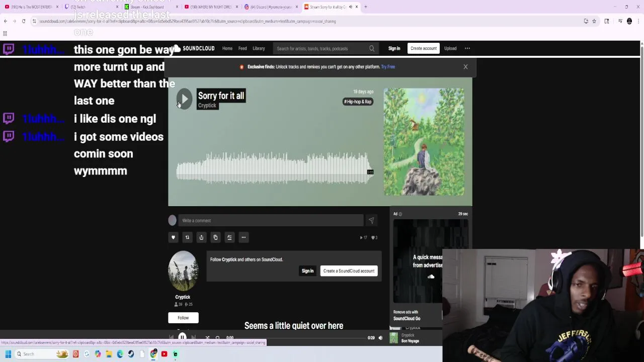Screen dimensions: 644x362
Task: Bookmark this page with the star icon
Action: point(594,21)
